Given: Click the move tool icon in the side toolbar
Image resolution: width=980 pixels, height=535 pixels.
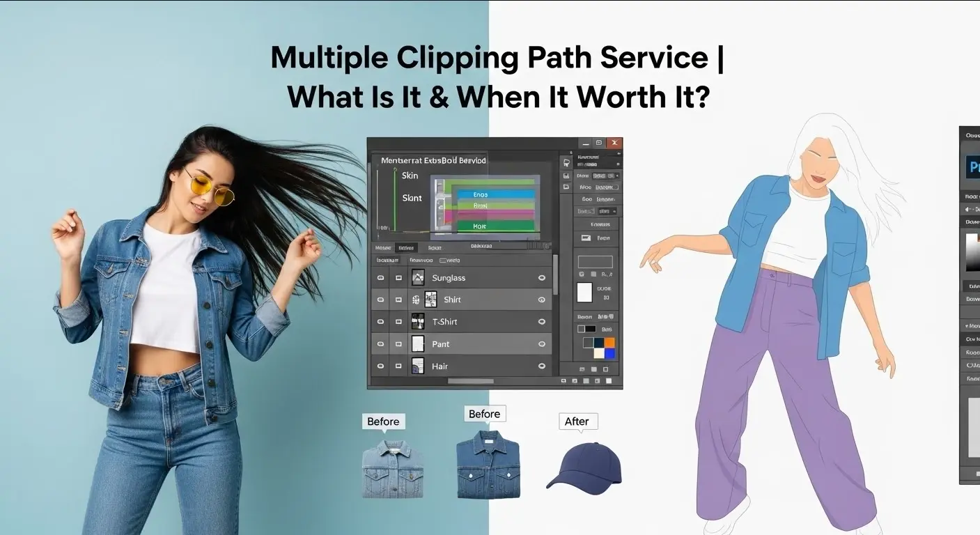Looking at the screenshot, I should click(566, 162).
